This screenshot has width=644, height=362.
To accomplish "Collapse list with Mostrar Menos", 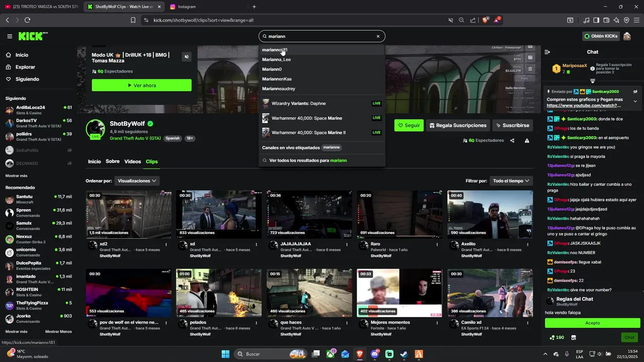I will tap(58, 331).
